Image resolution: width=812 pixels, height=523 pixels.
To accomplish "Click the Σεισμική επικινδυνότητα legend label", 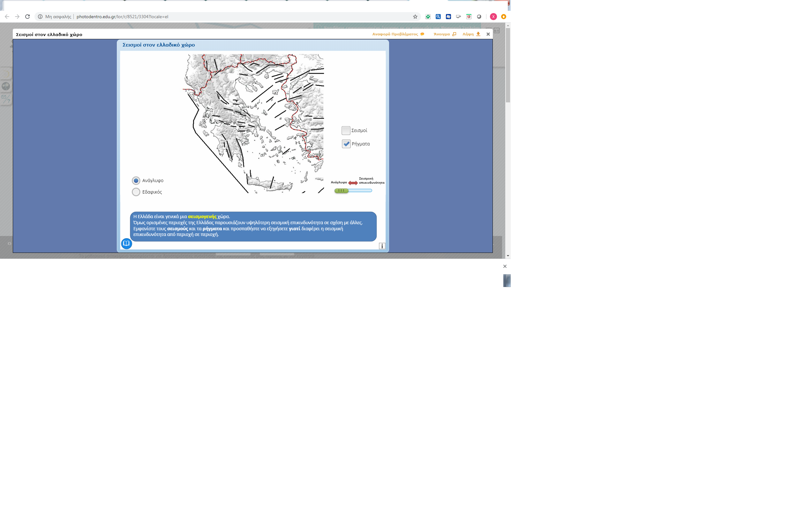I will tap(372, 181).
